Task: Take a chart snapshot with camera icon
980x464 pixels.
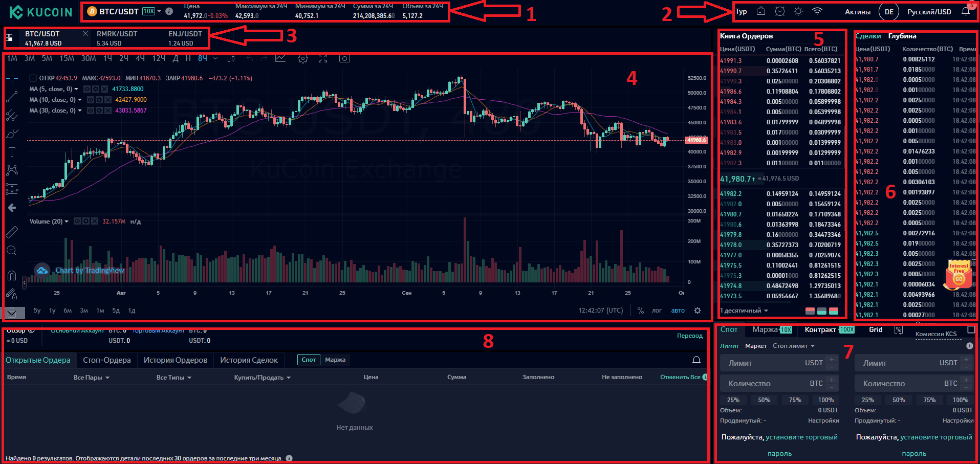Action: click(x=344, y=59)
